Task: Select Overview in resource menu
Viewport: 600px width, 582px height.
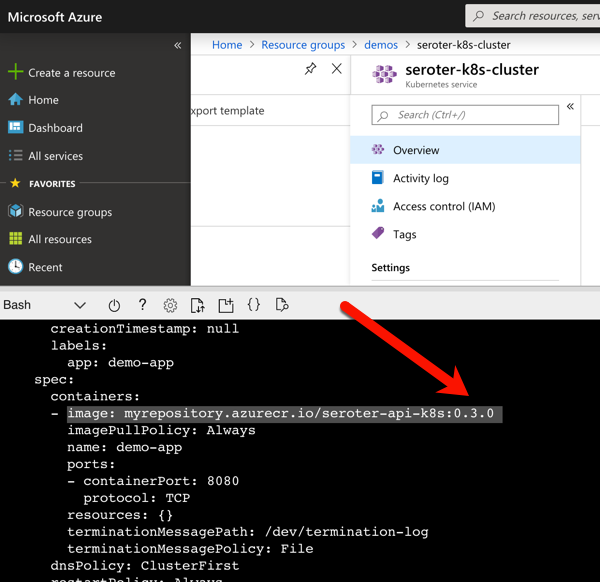Action: [x=416, y=150]
